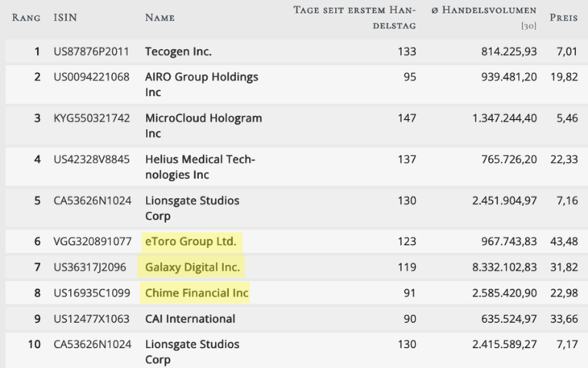The height and width of the screenshot is (368, 588).
Task: Click the price 7,16
Action: coord(567,201)
